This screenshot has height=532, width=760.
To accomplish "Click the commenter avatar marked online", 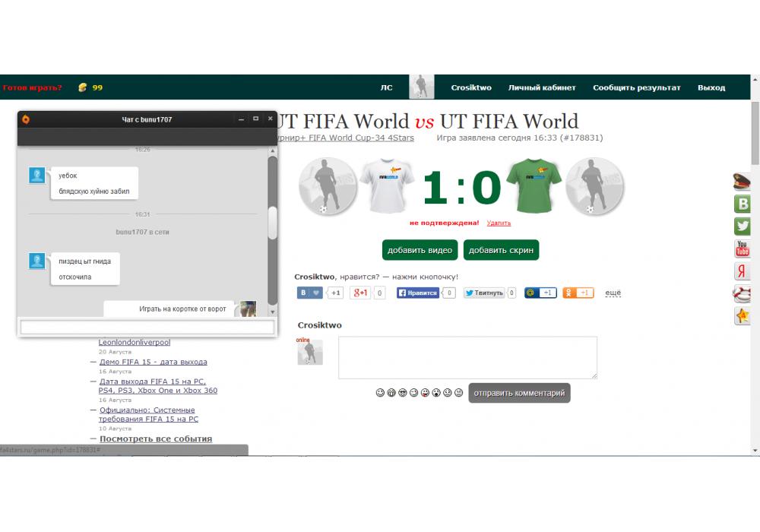I will pos(310,351).
